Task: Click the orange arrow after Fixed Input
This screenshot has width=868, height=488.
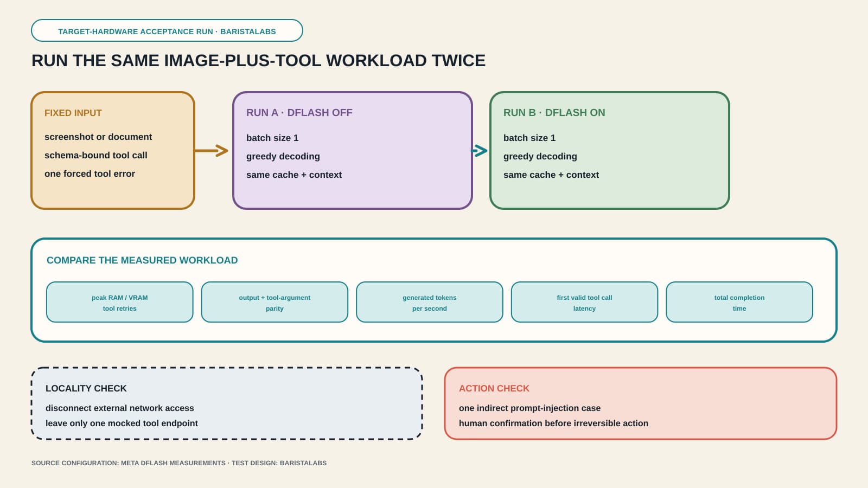Action: coord(212,151)
